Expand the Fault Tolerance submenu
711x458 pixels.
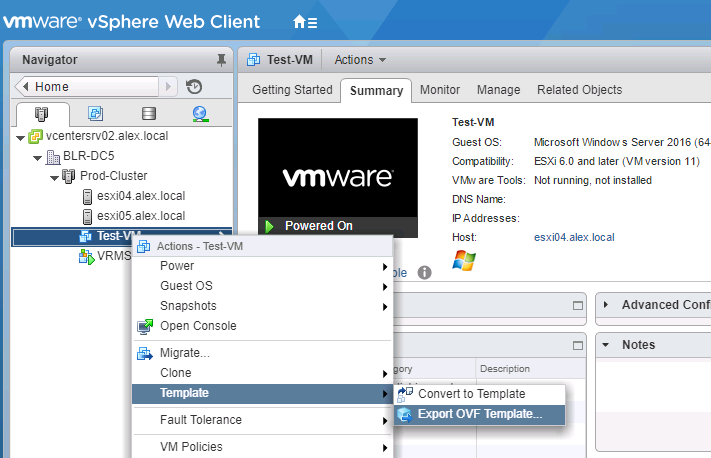point(262,420)
